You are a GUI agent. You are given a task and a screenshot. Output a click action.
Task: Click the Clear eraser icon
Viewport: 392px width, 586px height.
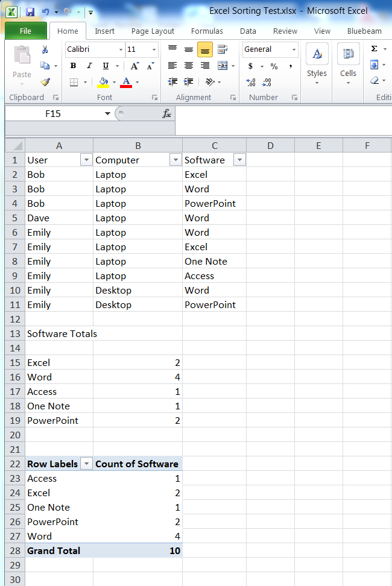point(375,81)
